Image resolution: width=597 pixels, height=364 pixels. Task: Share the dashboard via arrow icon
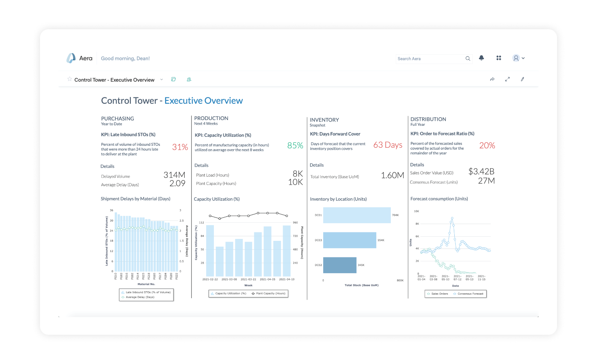tap(492, 79)
